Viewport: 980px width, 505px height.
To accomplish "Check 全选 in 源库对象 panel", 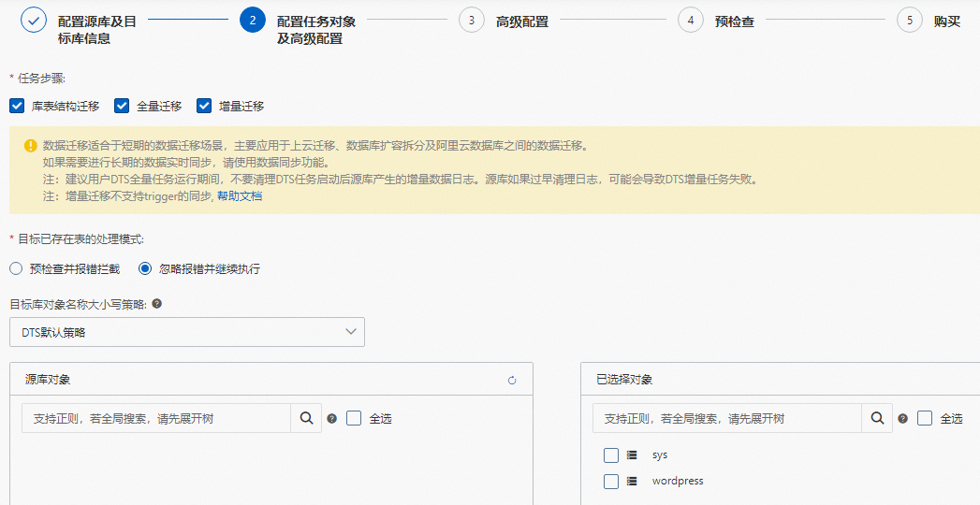I will 354,418.
